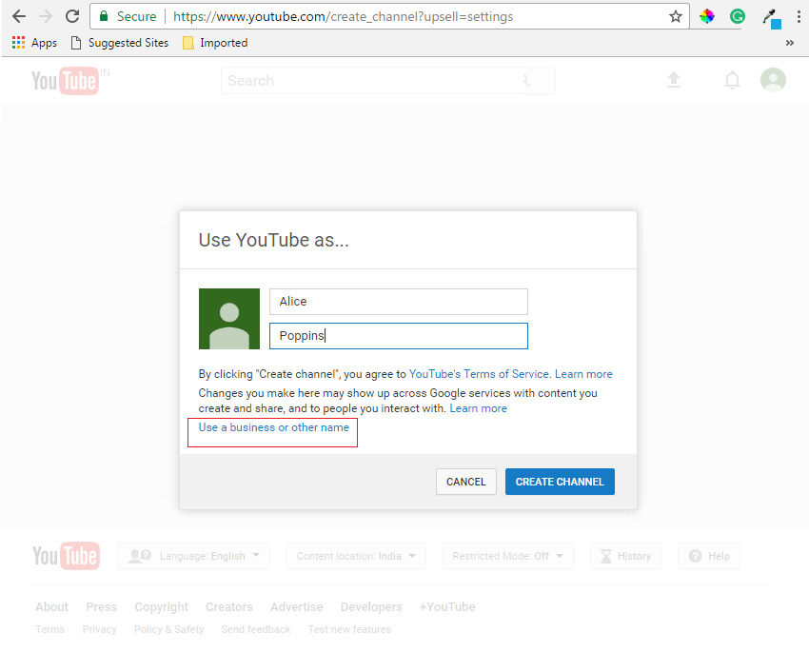Open the About footer link

click(51, 607)
